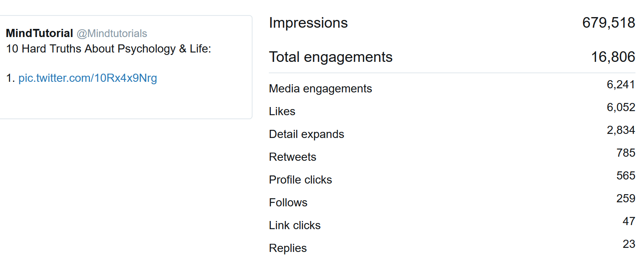Click the Link clicks label
The image size is (644, 267).
295,225
